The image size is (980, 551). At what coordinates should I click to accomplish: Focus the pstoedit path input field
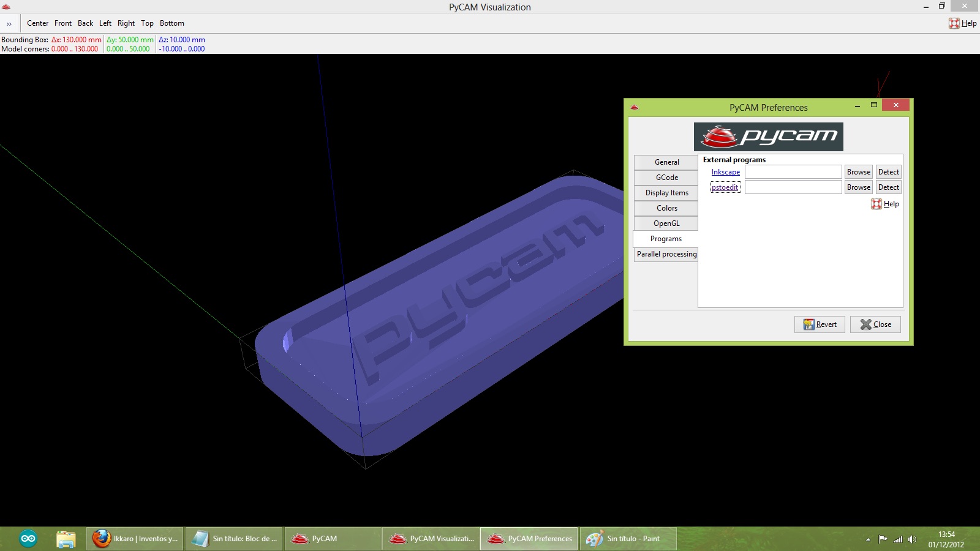[793, 187]
